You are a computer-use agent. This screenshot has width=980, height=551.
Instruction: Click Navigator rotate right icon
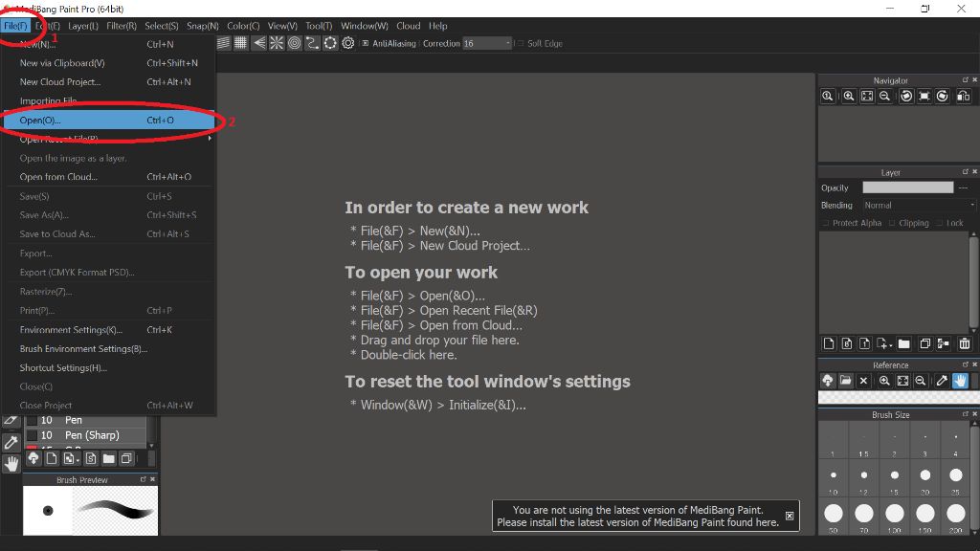(x=943, y=97)
